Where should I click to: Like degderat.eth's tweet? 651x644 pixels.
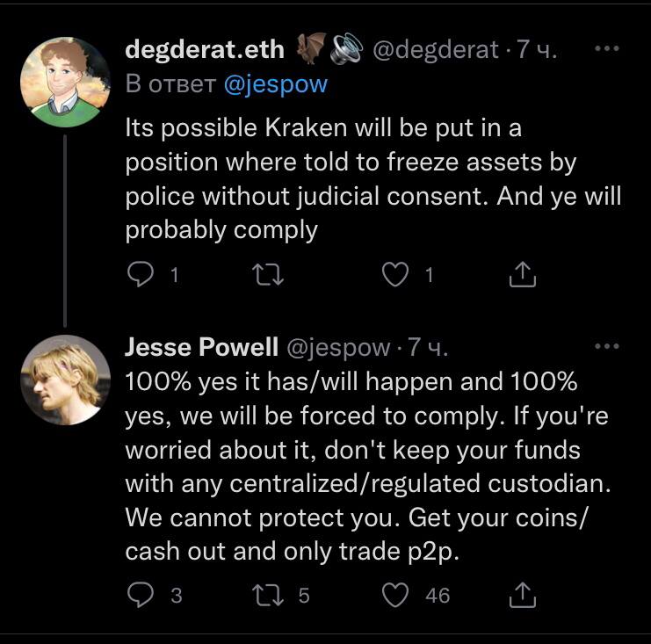pos(398,275)
